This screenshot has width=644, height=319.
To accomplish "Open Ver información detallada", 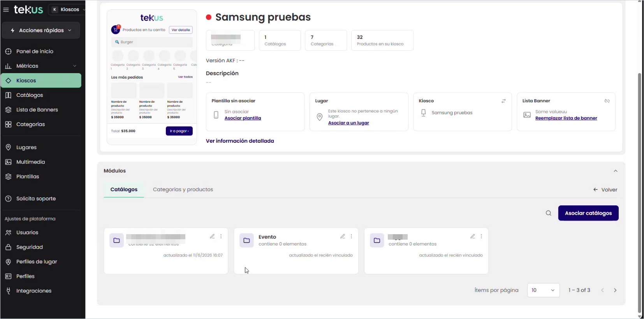I will point(240,141).
